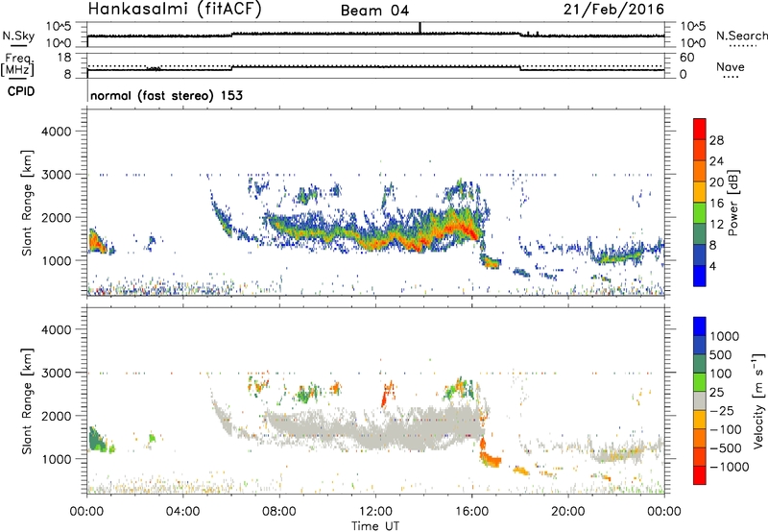Viewport: 768px width, 532px height.
Task: Click the '04:00' time tick label
Action: [x=183, y=512]
